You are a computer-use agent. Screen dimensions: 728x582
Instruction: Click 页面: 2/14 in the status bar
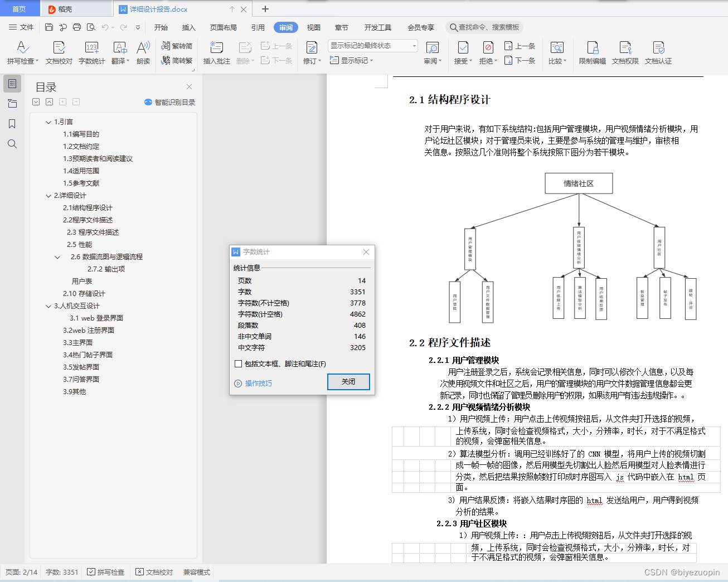click(x=22, y=572)
